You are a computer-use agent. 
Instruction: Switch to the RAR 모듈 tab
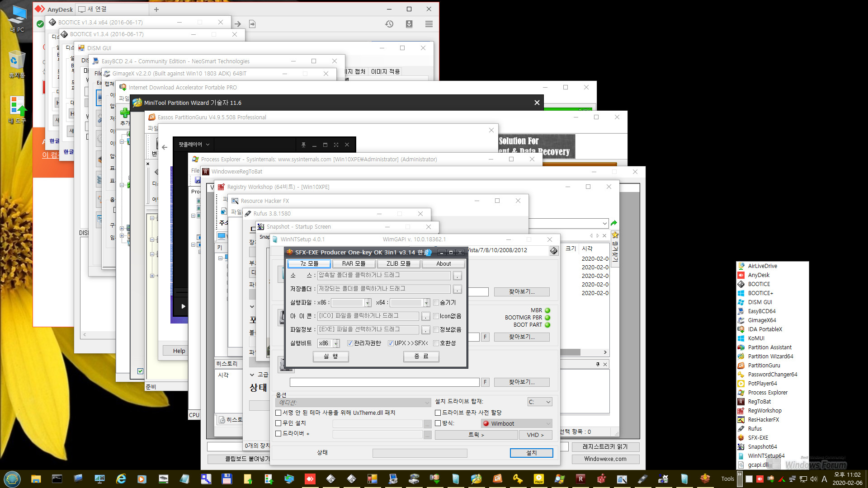tap(354, 264)
